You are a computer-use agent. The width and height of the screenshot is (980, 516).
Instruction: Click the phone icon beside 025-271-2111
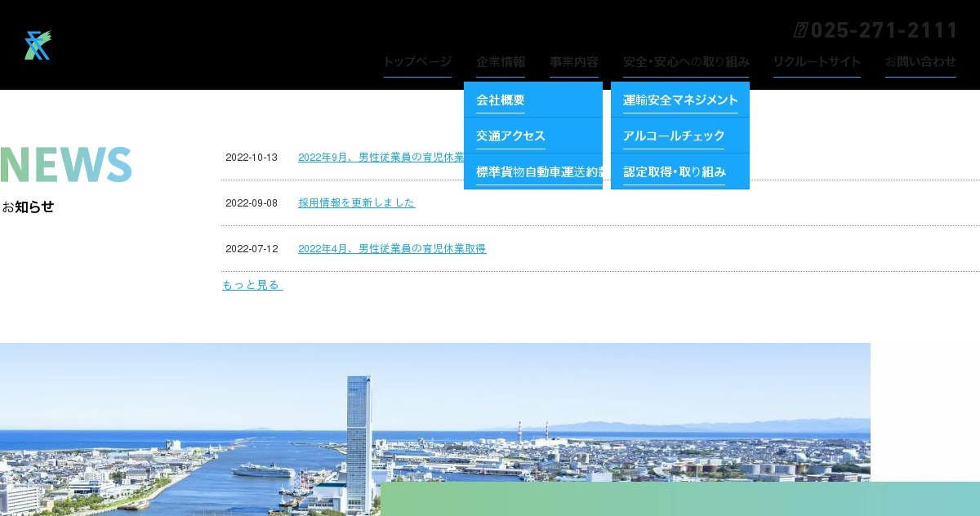pos(800,30)
